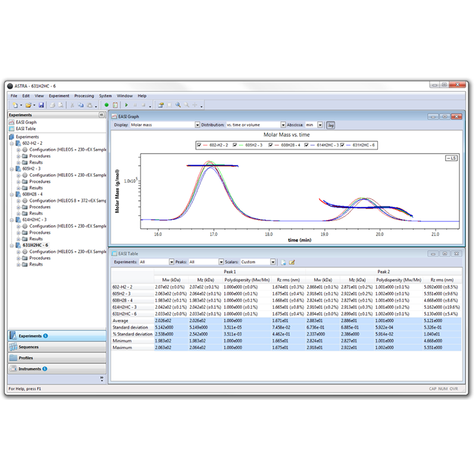476x476 pixels.
Task: Click the export icon in EASI Table toolbar
Action: [283, 262]
